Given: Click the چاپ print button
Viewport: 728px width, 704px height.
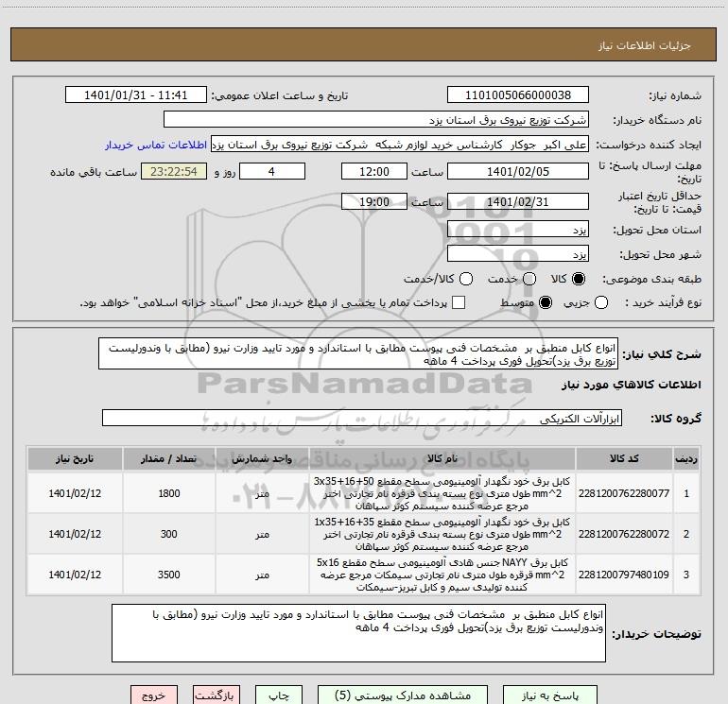Looking at the screenshot, I should [x=279, y=695].
